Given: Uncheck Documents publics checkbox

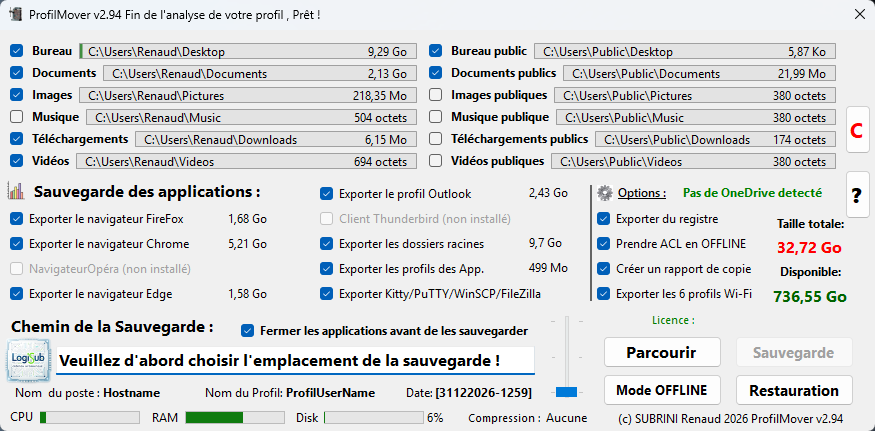Looking at the screenshot, I should pos(436,73).
